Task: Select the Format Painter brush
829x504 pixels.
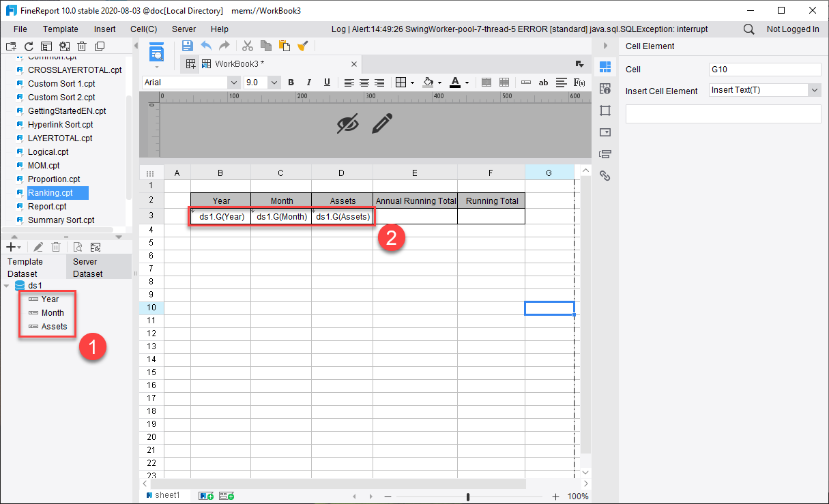Action: coord(303,46)
